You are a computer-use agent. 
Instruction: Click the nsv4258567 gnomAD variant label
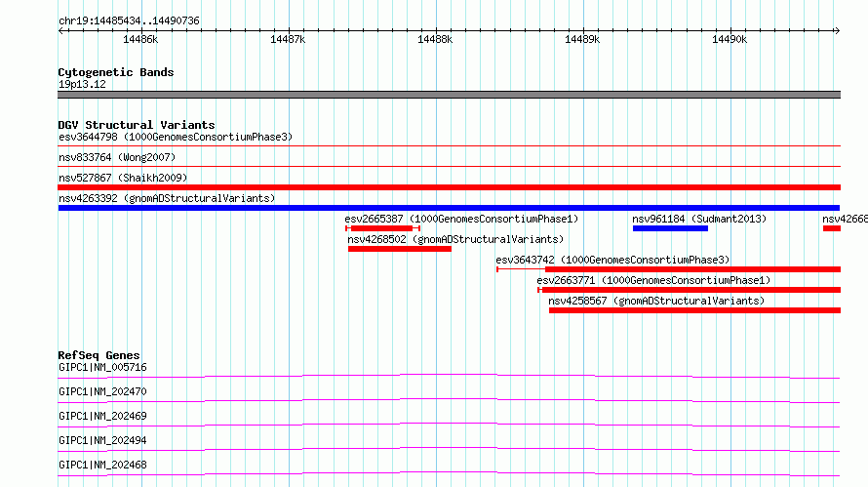click(656, 301)
